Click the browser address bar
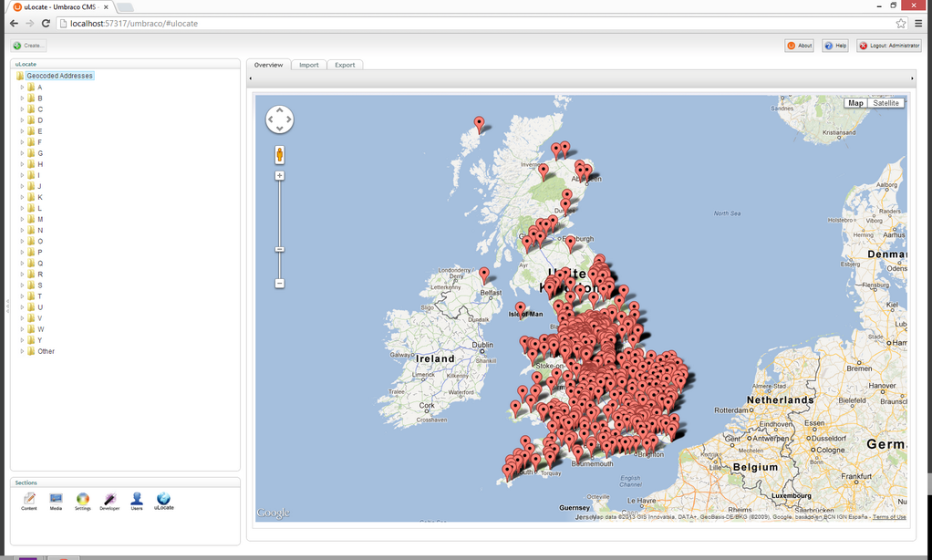Screen dimensions: 932x560 click(479, 23)
